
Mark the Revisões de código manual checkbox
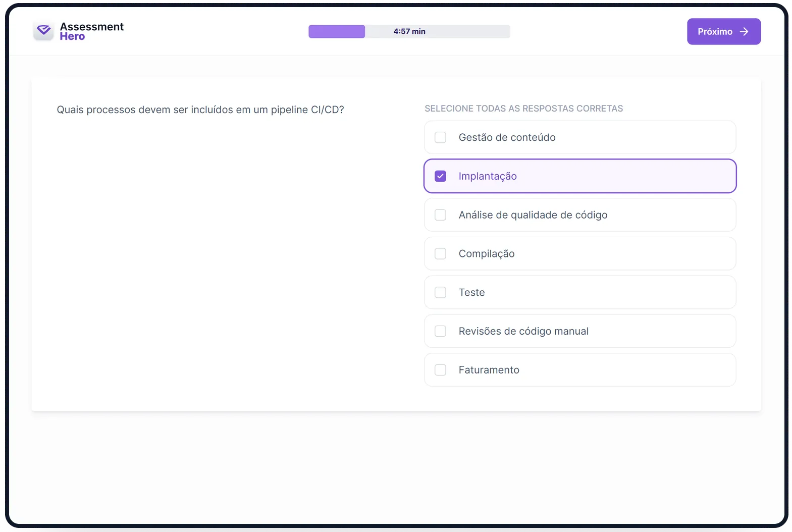point(440,331)
